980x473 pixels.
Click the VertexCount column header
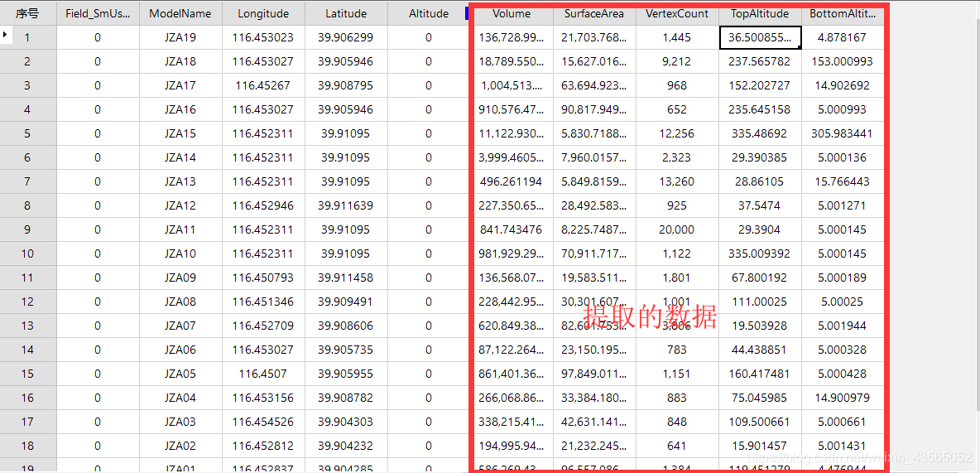click(677, 13)
